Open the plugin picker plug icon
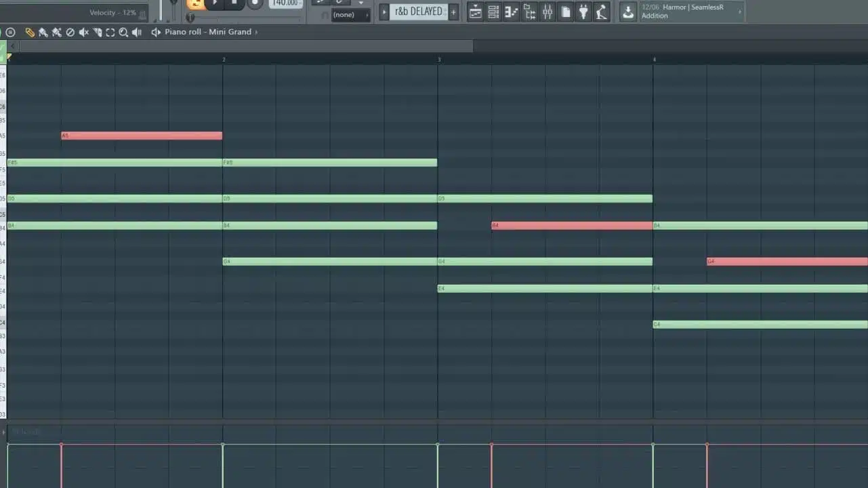Viewport: 868px width, 488px height. pyautogui.click(x=583, y=11)
